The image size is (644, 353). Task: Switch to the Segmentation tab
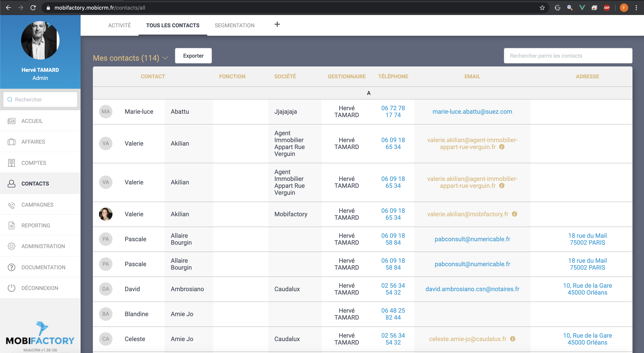point(234,25)
